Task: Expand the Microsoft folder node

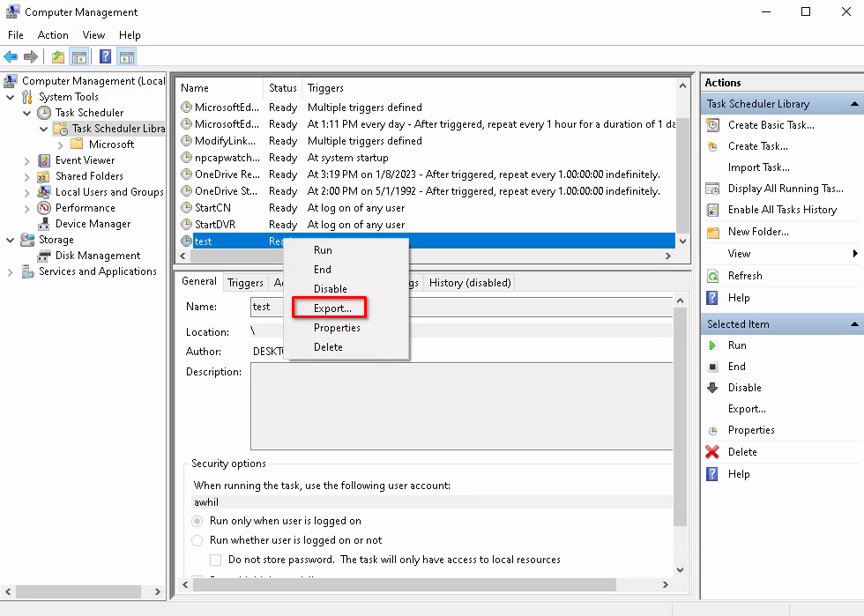Action: coord(61,145)
